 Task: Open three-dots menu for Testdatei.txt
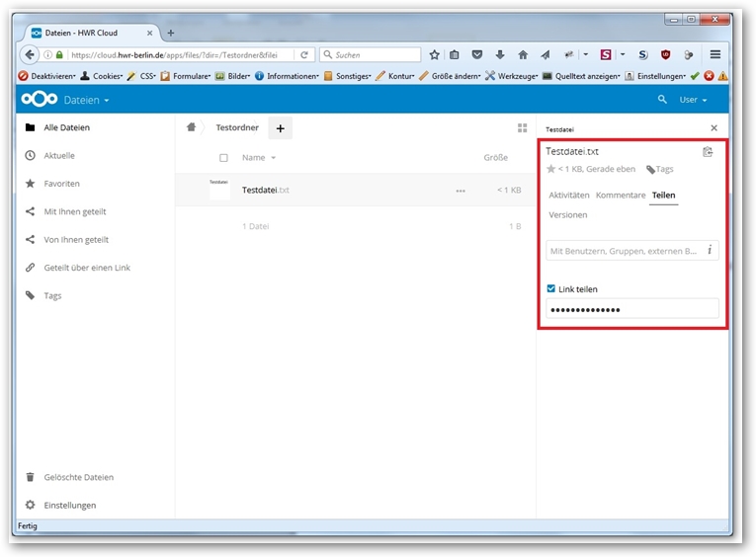461,191
